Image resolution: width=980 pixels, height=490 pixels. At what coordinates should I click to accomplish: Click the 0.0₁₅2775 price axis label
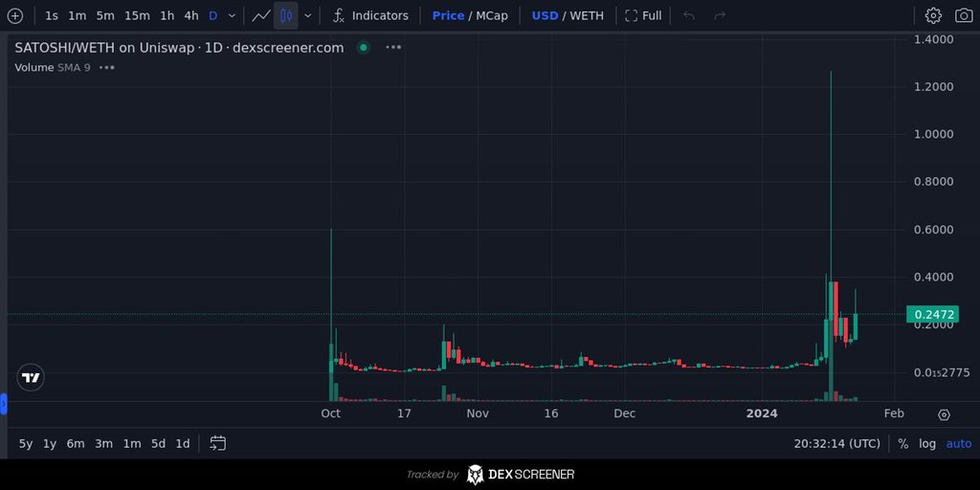942,373
